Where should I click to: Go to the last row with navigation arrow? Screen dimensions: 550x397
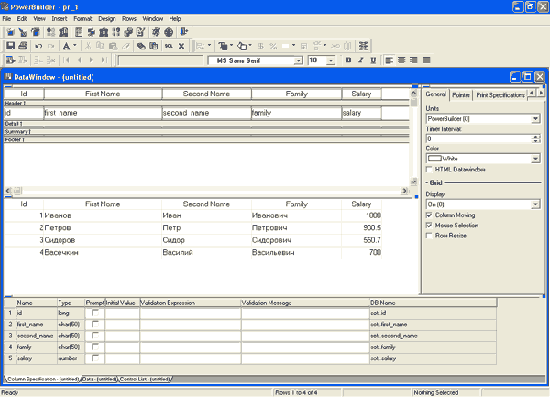[x=104, y=60]
